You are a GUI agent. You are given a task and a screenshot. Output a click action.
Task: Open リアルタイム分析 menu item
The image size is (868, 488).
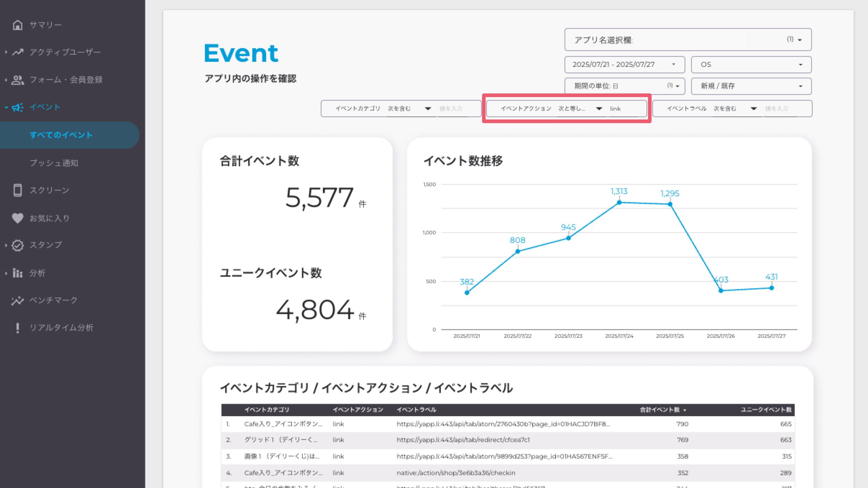[x=61, y=328]
